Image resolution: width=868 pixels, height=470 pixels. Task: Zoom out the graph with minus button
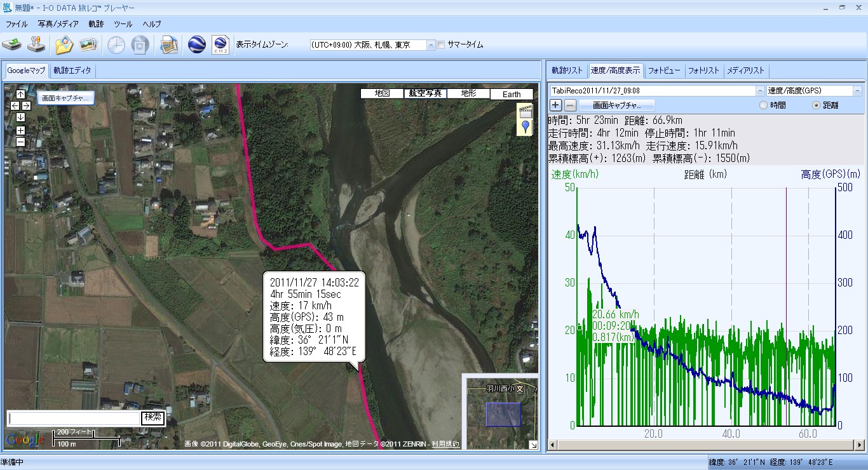[570, 105]
